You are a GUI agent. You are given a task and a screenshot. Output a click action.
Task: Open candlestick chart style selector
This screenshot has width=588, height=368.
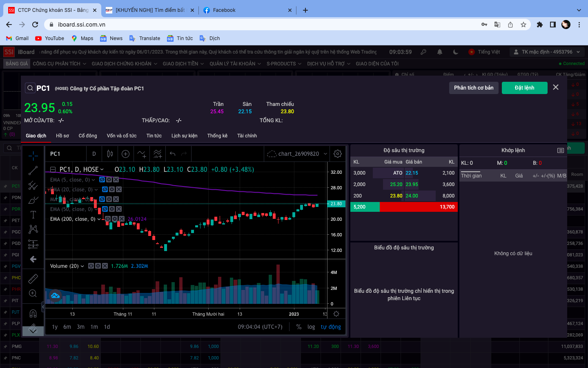click(110, 154)
